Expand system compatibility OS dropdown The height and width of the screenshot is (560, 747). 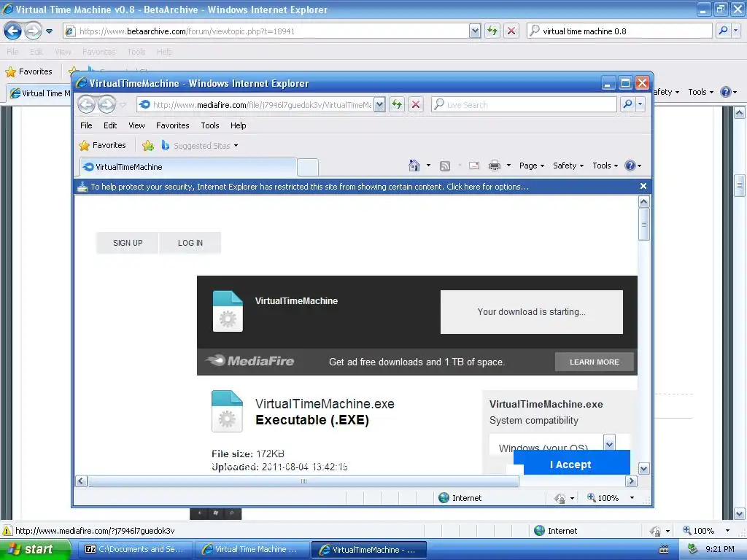[609, 443]
